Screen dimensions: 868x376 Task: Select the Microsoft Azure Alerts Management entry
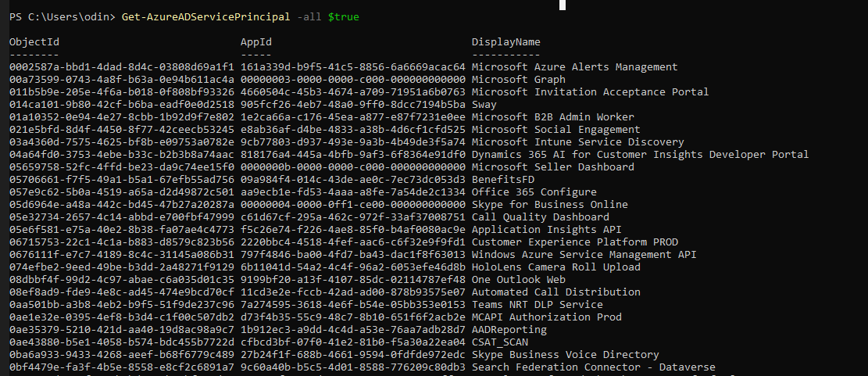coord(574,66)
